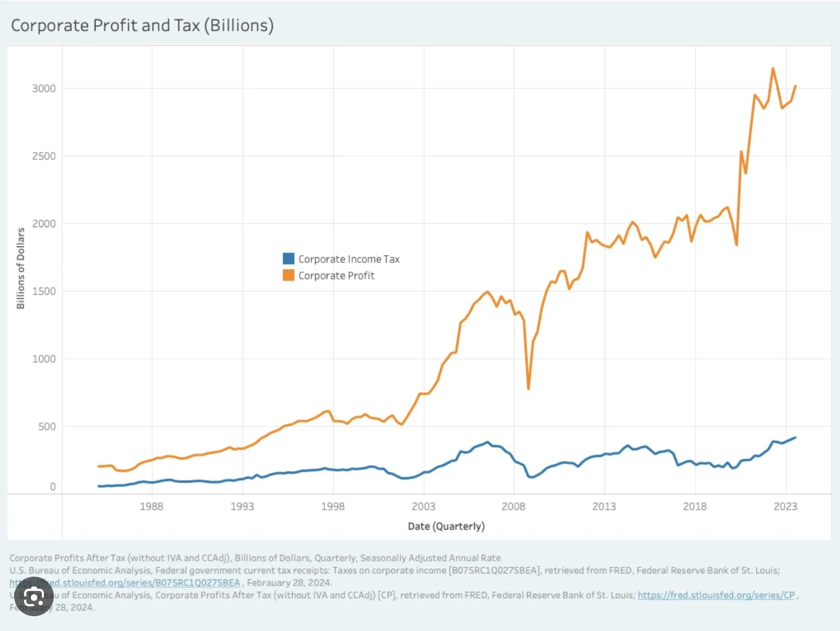This screenshot has height=631, width=840.
Task: Click the chart title Corporate Profit and Tax
Action: pos(142,25)
